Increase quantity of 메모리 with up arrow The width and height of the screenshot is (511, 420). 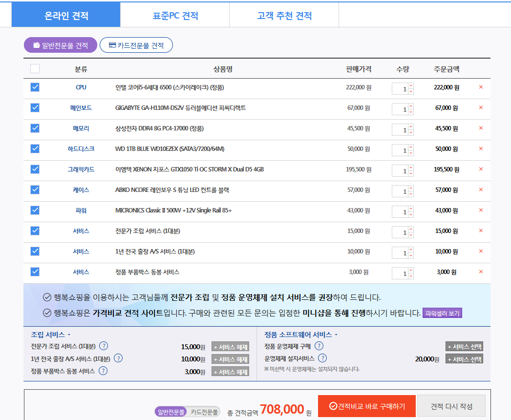click(x=411, y=127)
